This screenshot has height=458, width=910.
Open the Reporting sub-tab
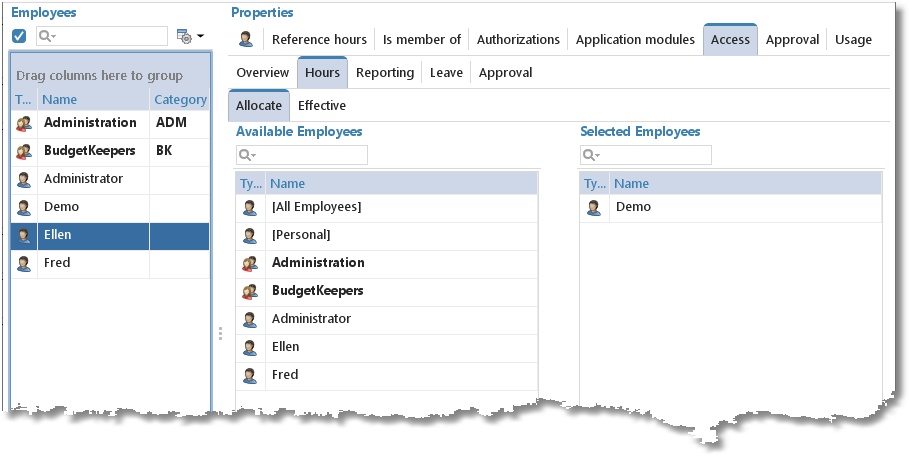(385, 73)
